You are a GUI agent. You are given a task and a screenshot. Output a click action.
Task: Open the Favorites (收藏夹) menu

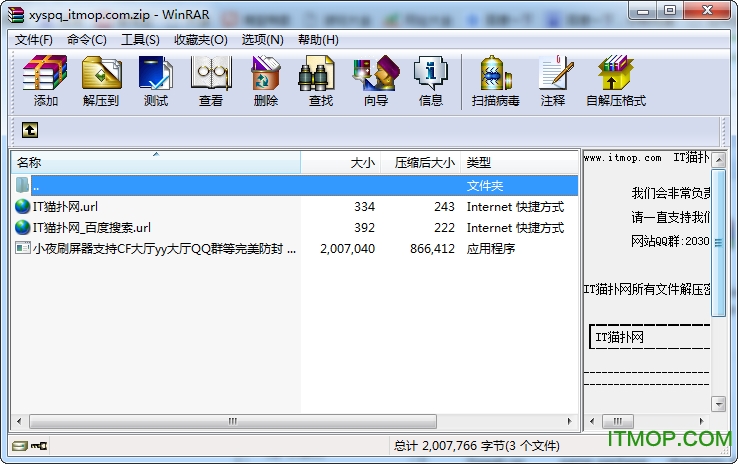(x=201, y=40)
